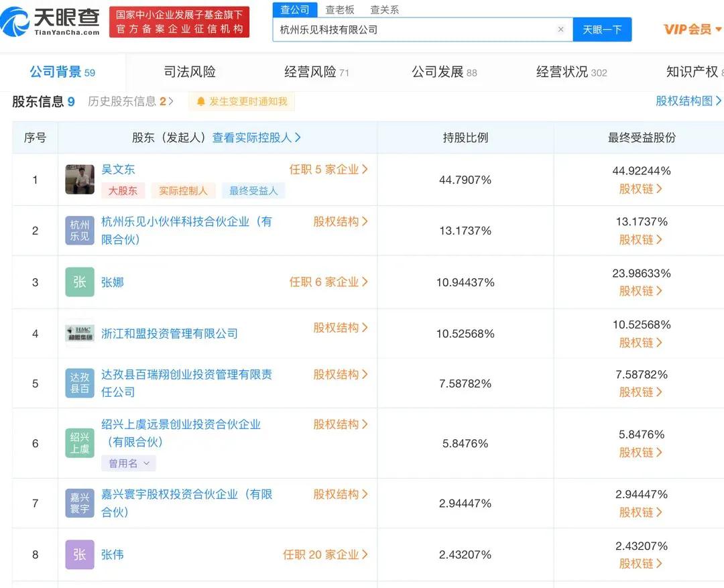The height and width of the screenshot is (588, 724).
Task: Open 股权链 for the 2.94447% row
Action: pos(640,512)
